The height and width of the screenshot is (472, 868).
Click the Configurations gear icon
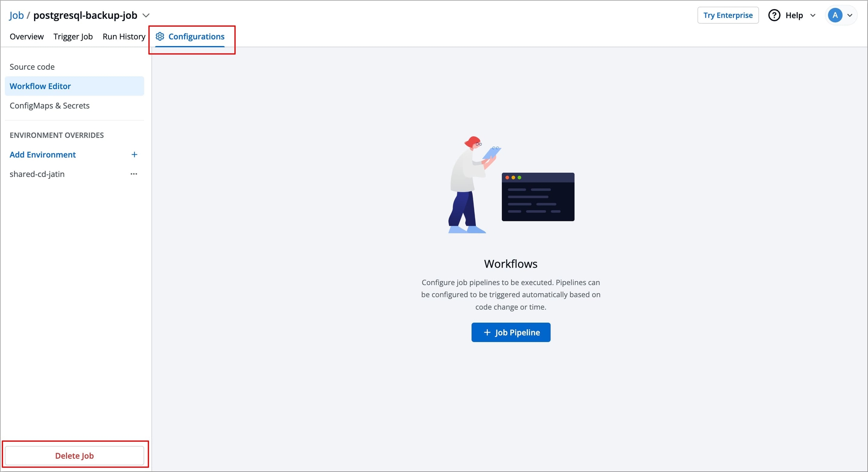point(160,36)
